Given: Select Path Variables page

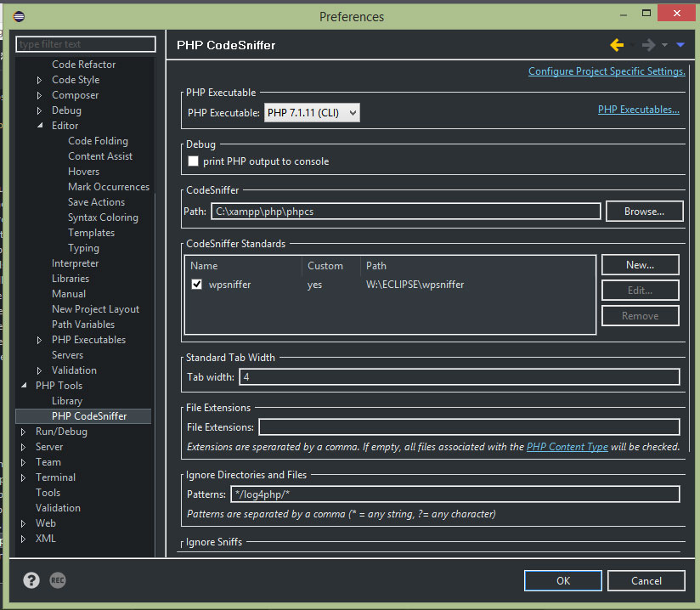Looking at the screenshot, I should coord(83,325).
